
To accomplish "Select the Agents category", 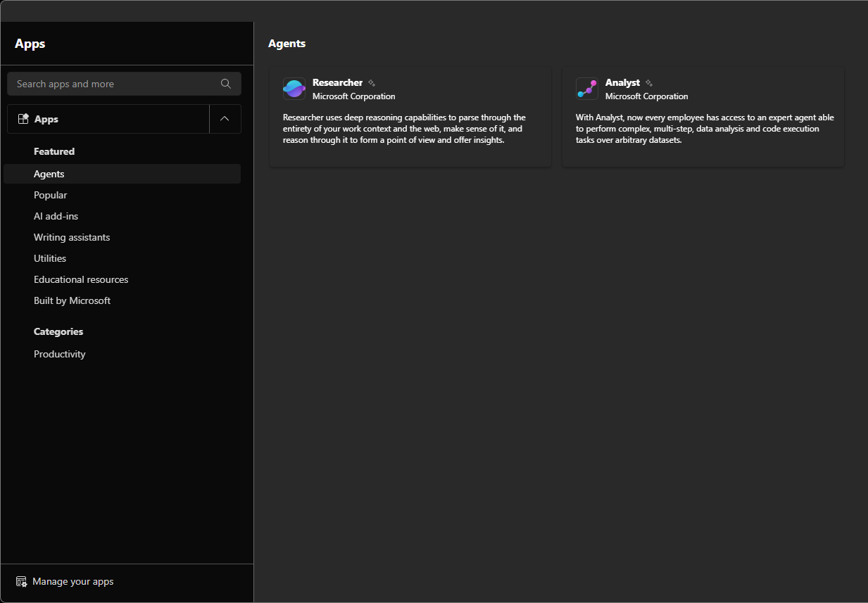I will (x=49, y=174).
